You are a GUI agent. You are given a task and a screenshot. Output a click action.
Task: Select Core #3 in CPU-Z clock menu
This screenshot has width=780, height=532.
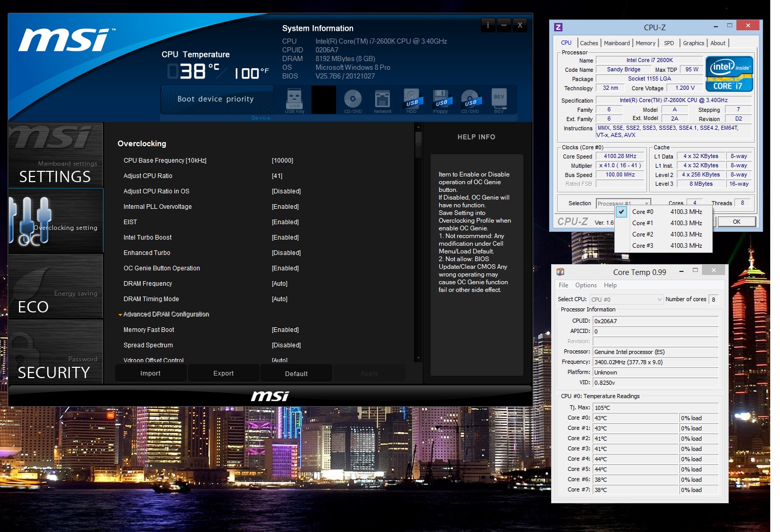pos(663,246)
